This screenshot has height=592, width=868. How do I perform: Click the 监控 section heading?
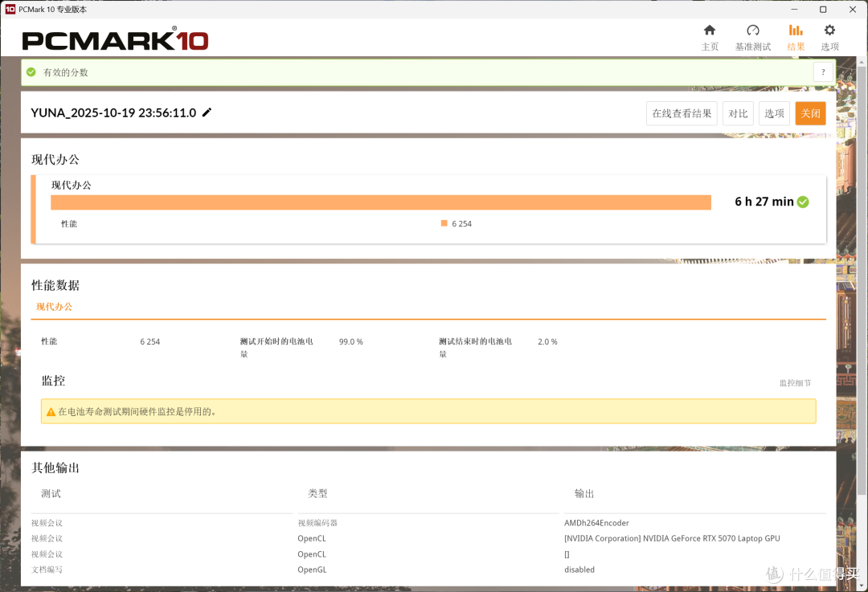tap(53, 381)
